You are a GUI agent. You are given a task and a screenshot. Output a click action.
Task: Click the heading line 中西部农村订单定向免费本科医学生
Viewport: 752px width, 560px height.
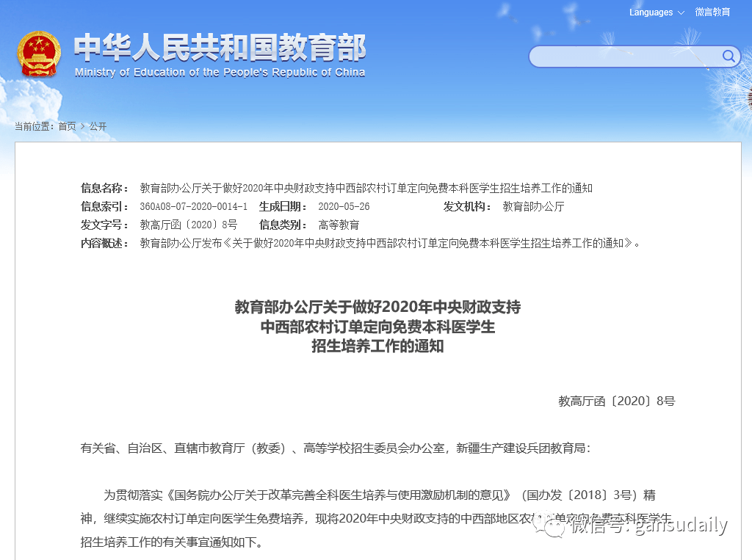(377, 327)
